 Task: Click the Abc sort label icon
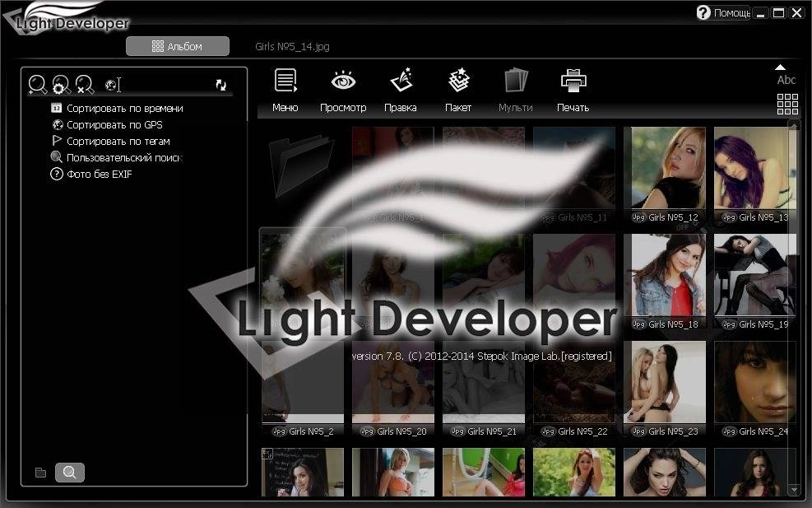coord(786,80)
